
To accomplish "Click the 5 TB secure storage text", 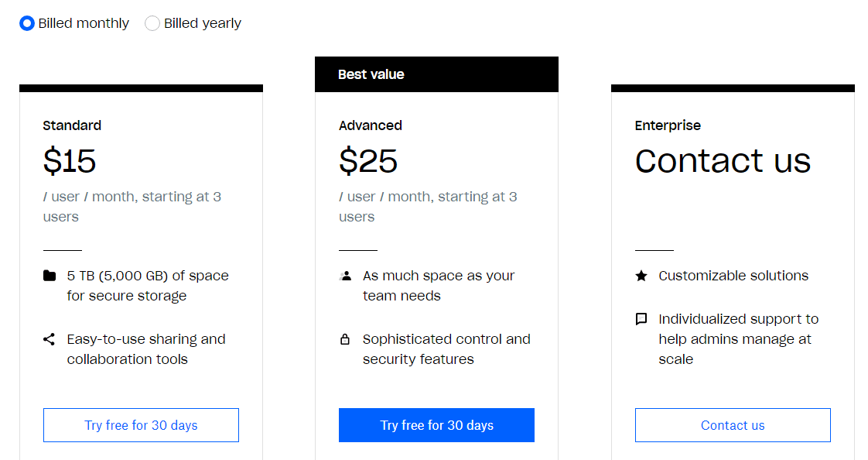I will tap(148, 286).
